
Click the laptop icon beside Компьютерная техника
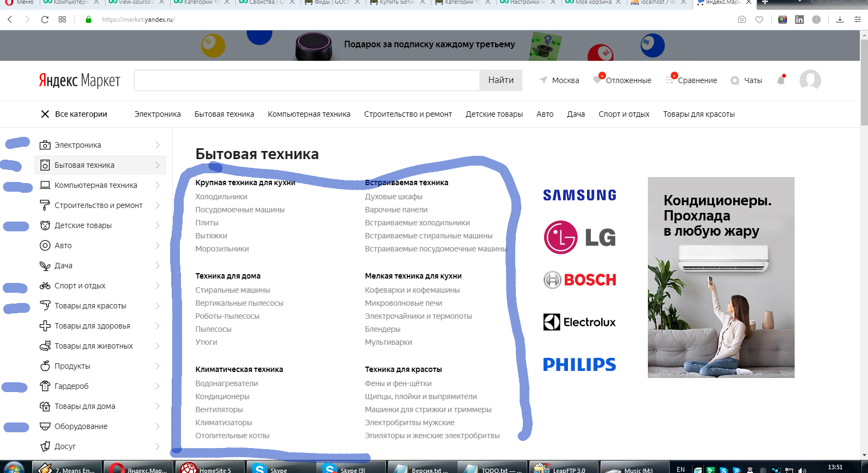coord(45,185)
